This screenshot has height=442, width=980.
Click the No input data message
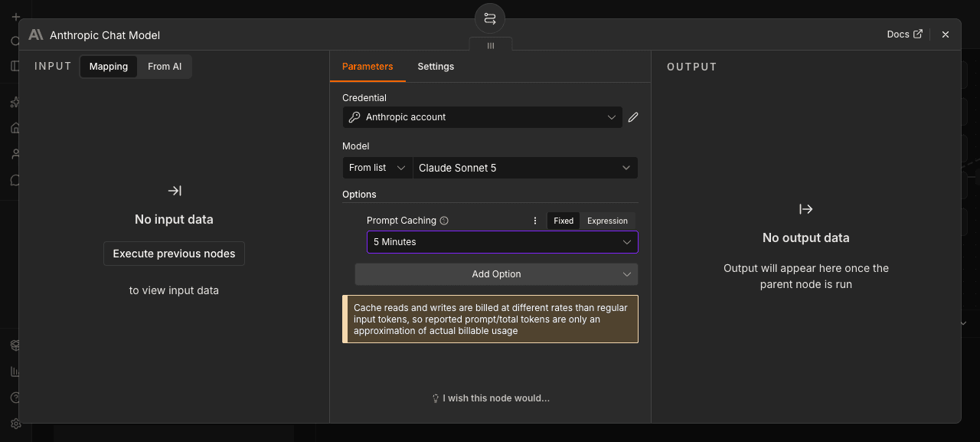174,219
